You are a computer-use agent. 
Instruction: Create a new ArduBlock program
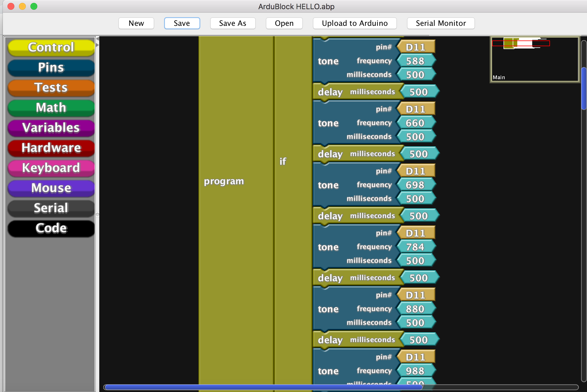click(x=136, y=23)
